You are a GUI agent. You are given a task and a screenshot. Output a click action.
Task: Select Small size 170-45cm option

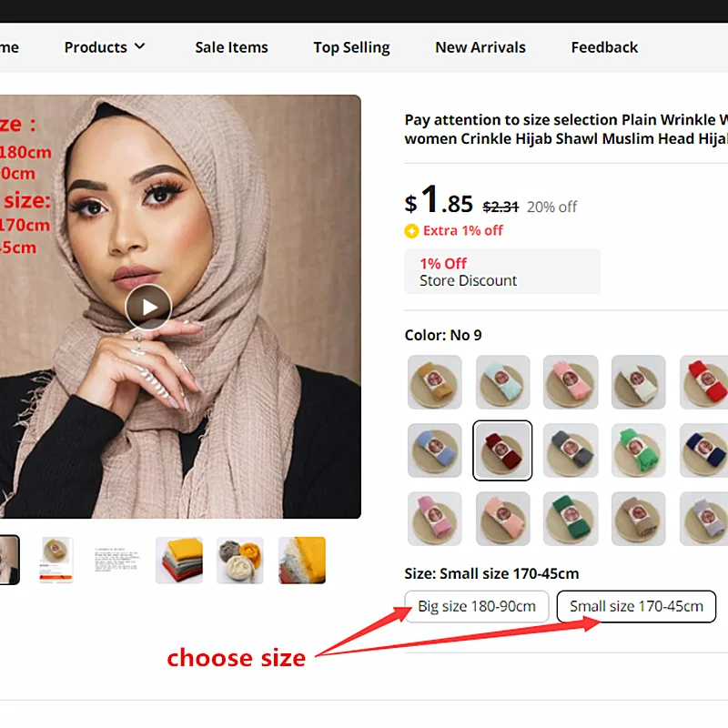tap(636, 606)
